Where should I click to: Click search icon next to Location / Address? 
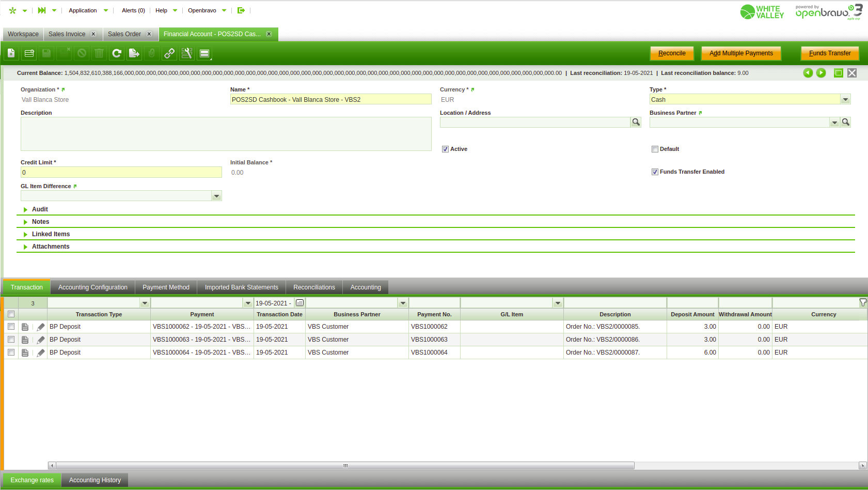(x=636, y=122)
